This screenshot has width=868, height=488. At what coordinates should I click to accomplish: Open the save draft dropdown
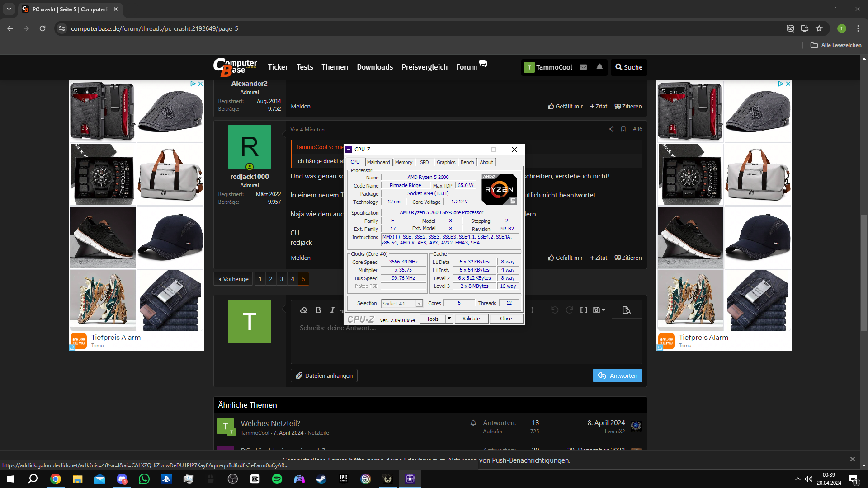click(x=599, y=310)
